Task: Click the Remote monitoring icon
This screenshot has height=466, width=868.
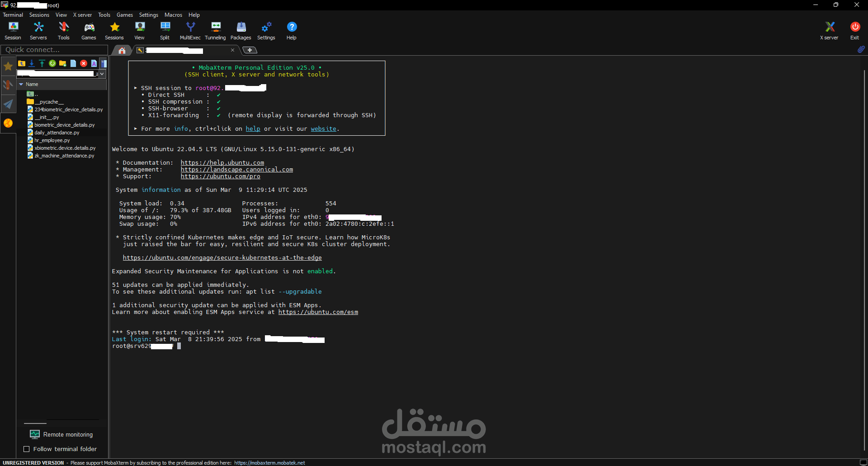Action: tap(35, 434)
